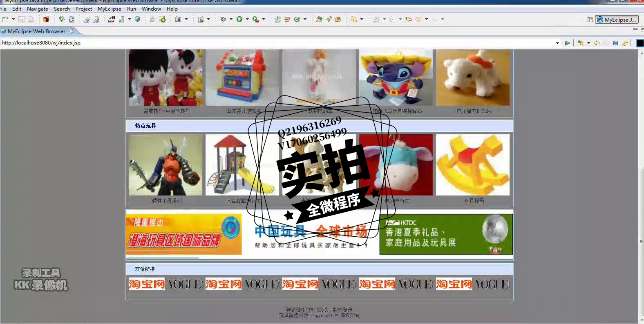Image resolution: width=644 pixels, height=324 pixels.
Task: Minimize the web browser view panel
Action: coord(635,29)
